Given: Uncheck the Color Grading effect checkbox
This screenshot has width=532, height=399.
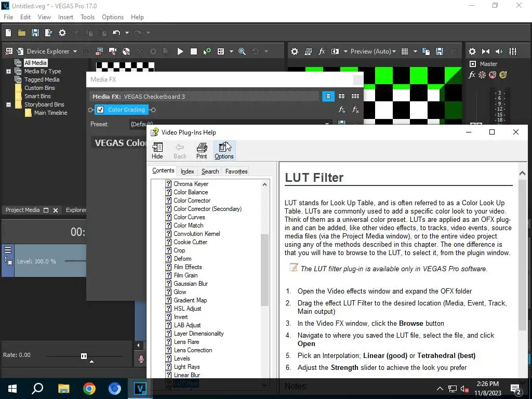Looking at the screenshot, I should (100, 110).
